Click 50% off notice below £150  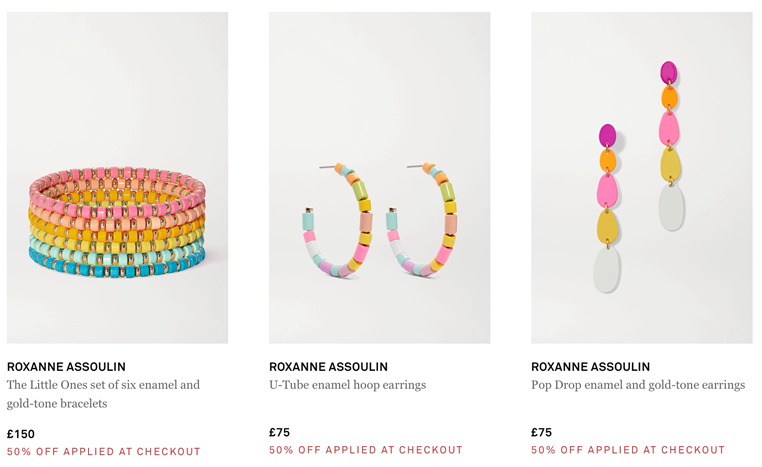[104, 451]
